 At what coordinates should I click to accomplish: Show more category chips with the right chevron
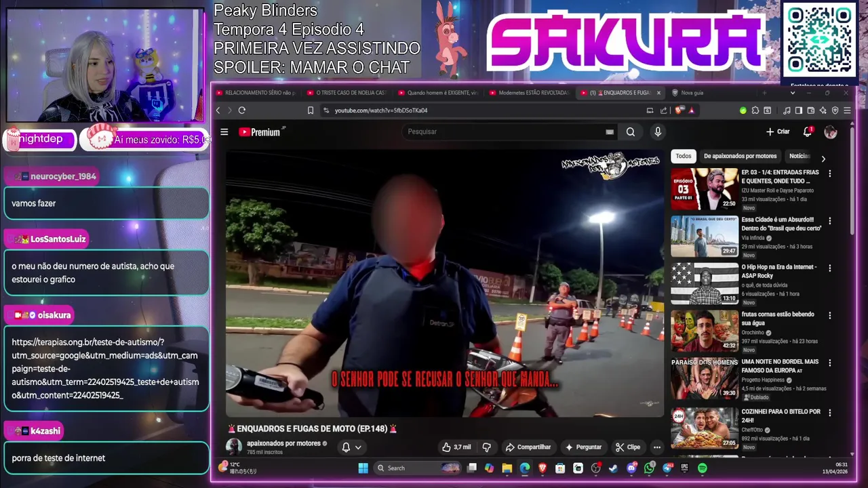(823, 159)
